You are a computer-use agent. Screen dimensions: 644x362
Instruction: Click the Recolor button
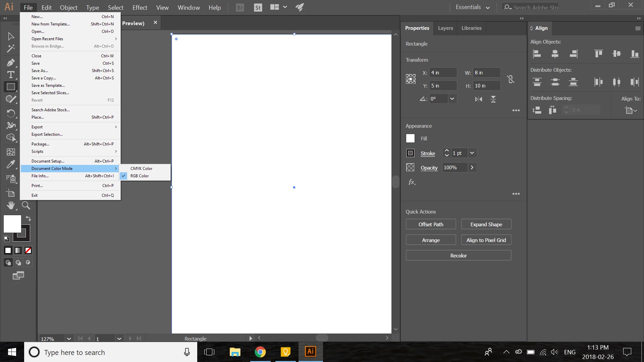458,255
